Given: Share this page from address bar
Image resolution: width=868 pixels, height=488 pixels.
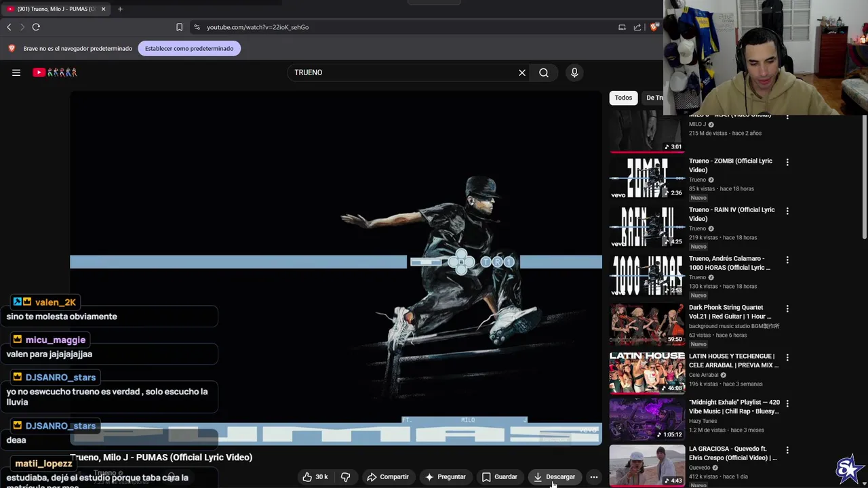Looking at the screenshot, I should click(x=637, y=27).
